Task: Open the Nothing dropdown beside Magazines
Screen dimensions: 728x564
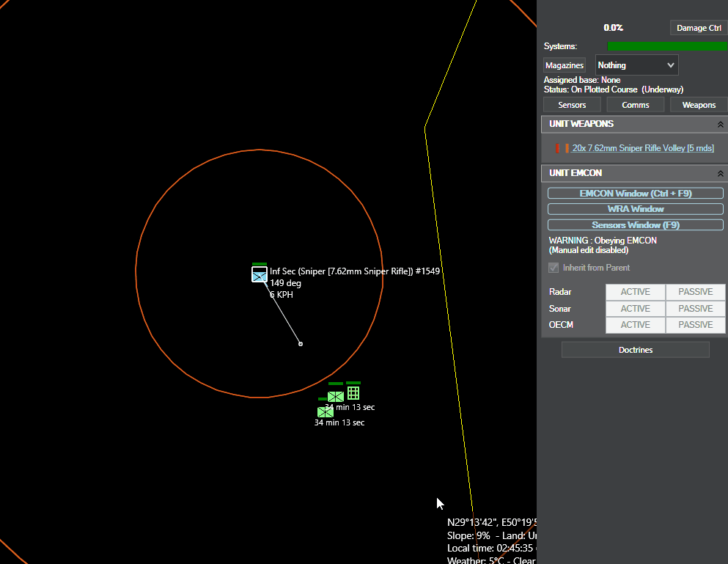Action: click(636, 65)
